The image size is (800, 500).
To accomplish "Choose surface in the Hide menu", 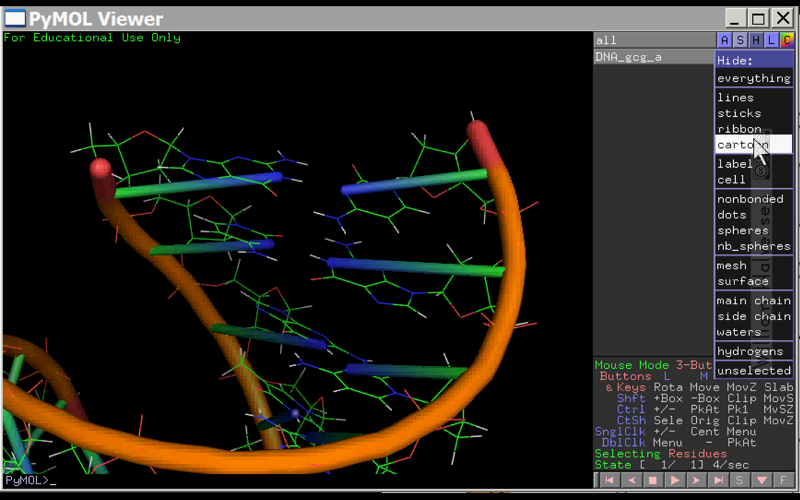I will coord(754,281).
